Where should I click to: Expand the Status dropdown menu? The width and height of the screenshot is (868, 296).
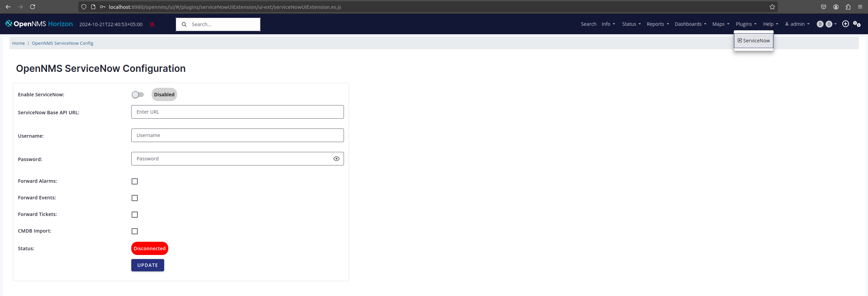(631, 24)
